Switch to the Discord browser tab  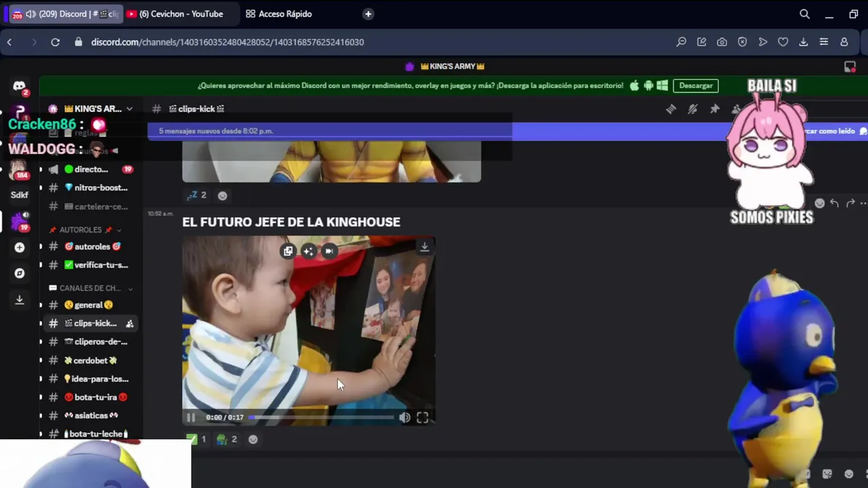click(x=64, y=14)
